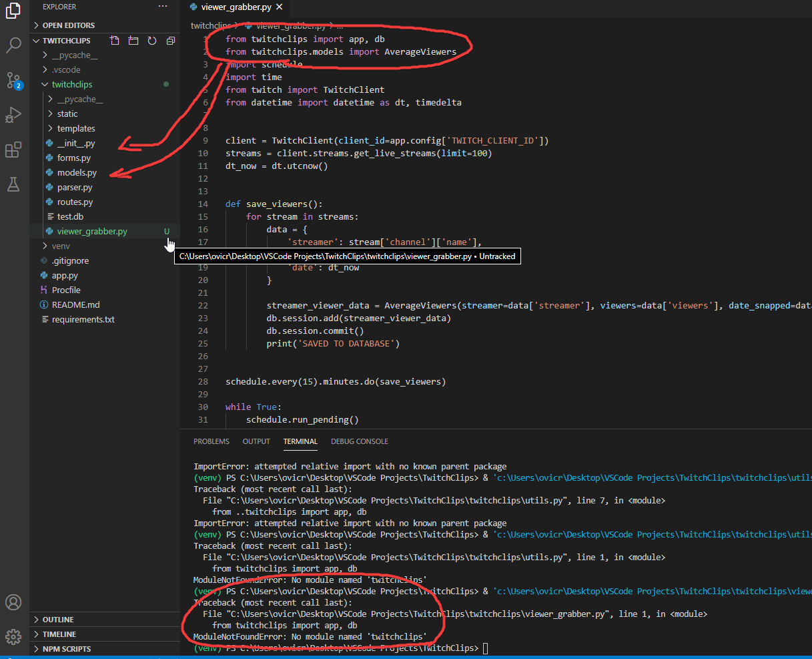The image size is (812, 659).
Task: Open the Run and Debug view
Action: (x=13, y=115)
